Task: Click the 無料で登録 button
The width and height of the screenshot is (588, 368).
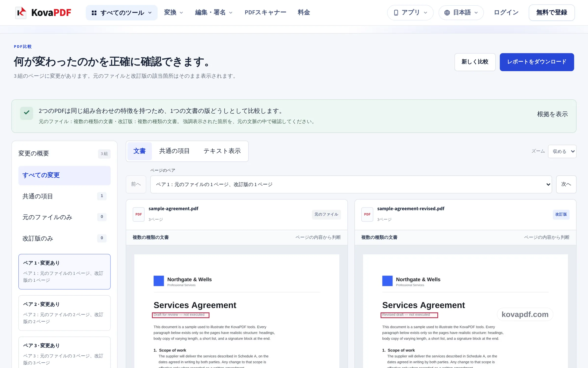Action: click(x=552, y=13)
